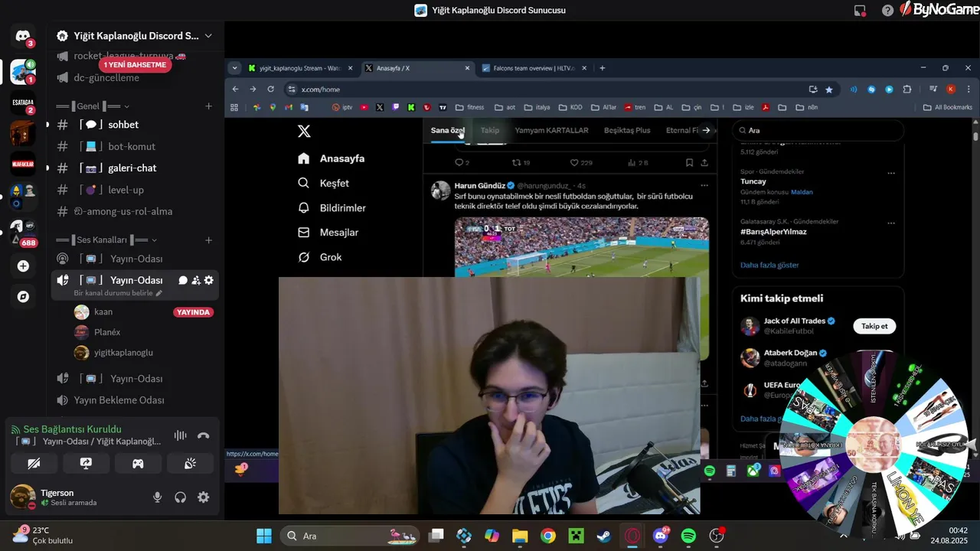Open noise suppression waveform icon
The width and height of the screenshot is (980, 551).
181,435
